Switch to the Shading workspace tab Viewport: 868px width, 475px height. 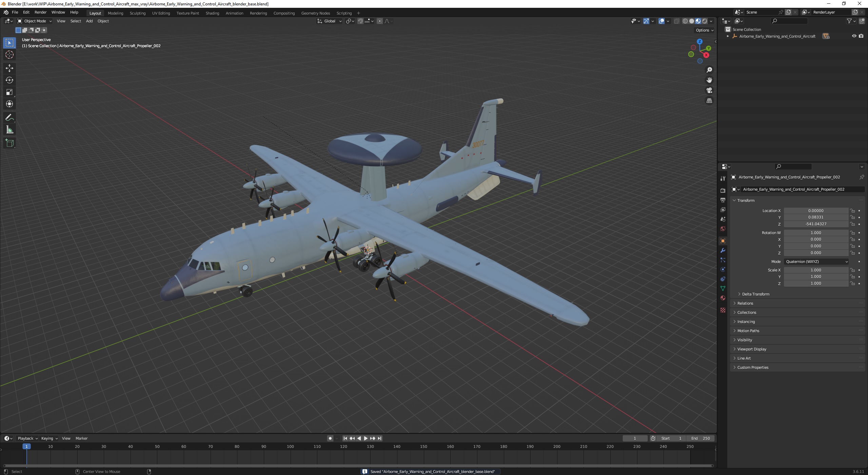[x=212, y=13]
